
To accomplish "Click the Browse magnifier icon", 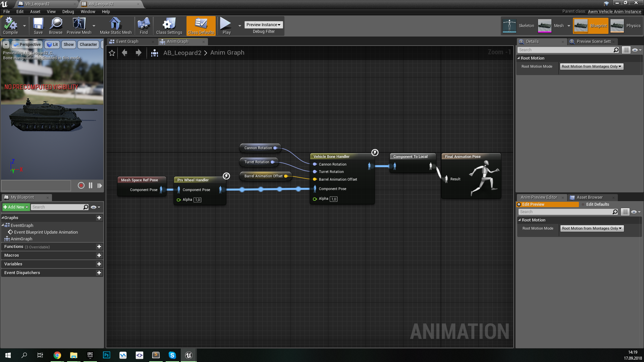I will 56,26.
